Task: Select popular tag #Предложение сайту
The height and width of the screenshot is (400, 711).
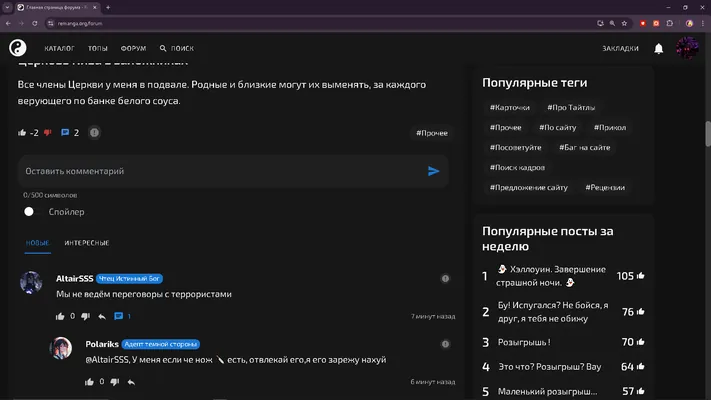Action: pos(529,187)
